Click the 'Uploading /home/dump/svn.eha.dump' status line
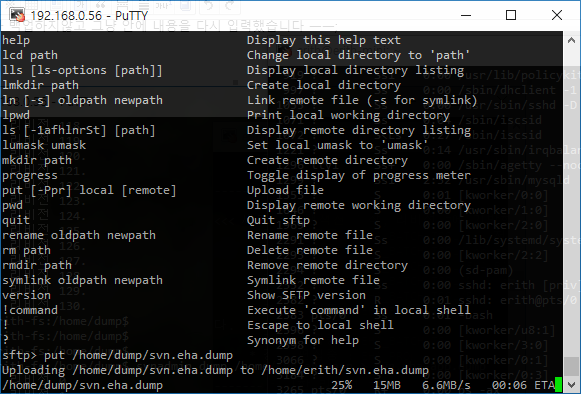 pos(215,370)
